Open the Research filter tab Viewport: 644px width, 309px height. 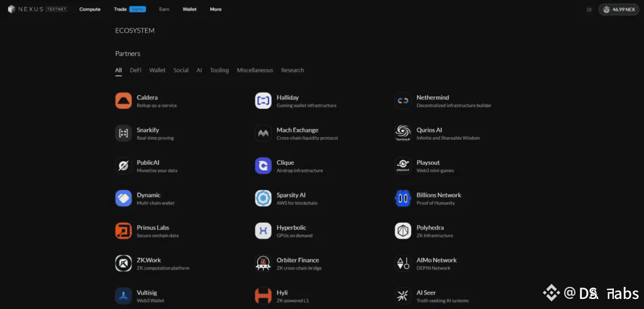[x=292, y=70]
